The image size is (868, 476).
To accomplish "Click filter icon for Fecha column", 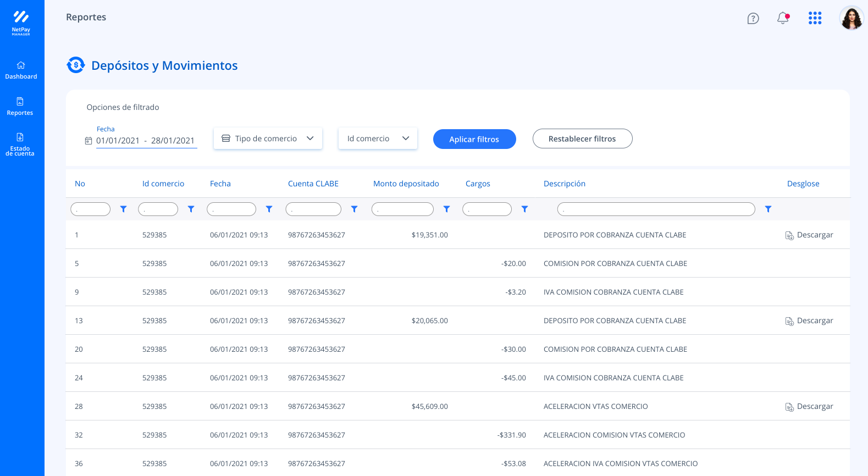I will coord(269,209).
